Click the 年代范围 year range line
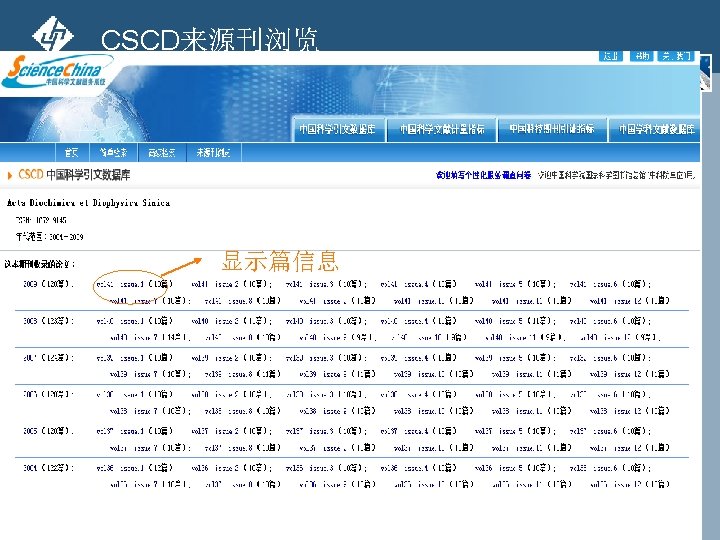 49,237
